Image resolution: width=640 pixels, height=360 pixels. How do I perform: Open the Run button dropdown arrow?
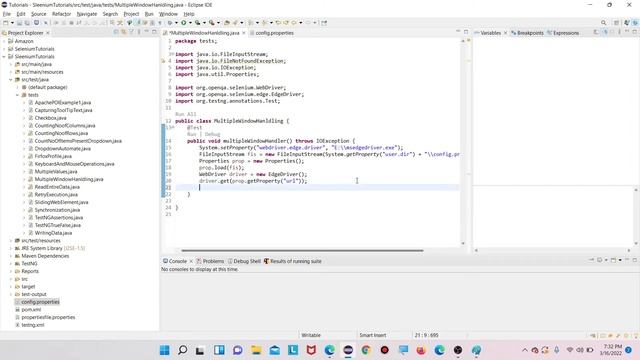[190, 23]
